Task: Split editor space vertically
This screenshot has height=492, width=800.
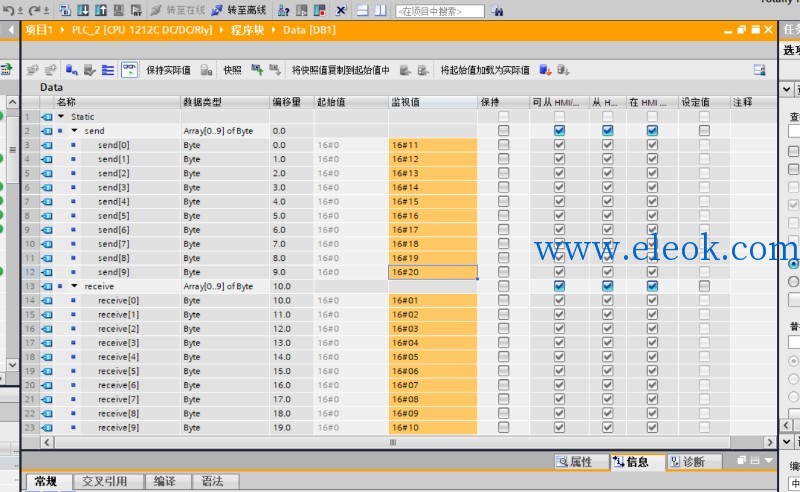Action: (x=380, y=10)
